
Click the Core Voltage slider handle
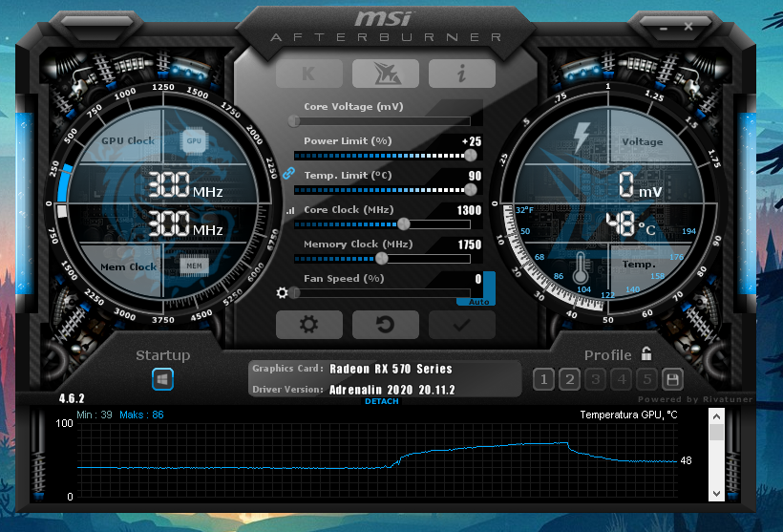coord(294,121)
